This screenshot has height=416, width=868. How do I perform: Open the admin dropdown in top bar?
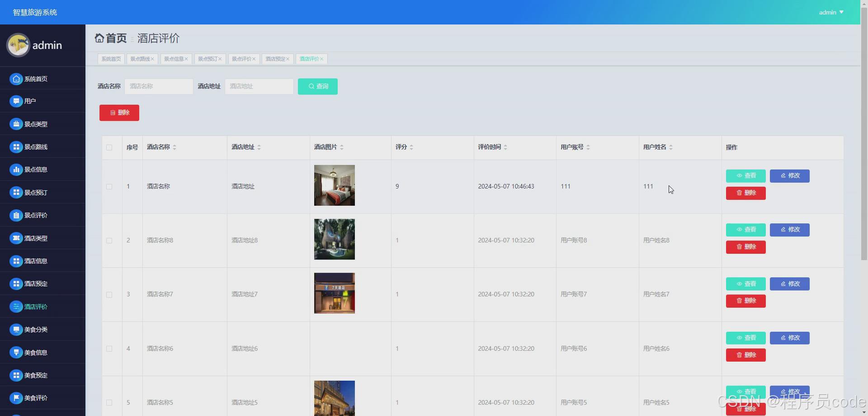pos(831,12)
